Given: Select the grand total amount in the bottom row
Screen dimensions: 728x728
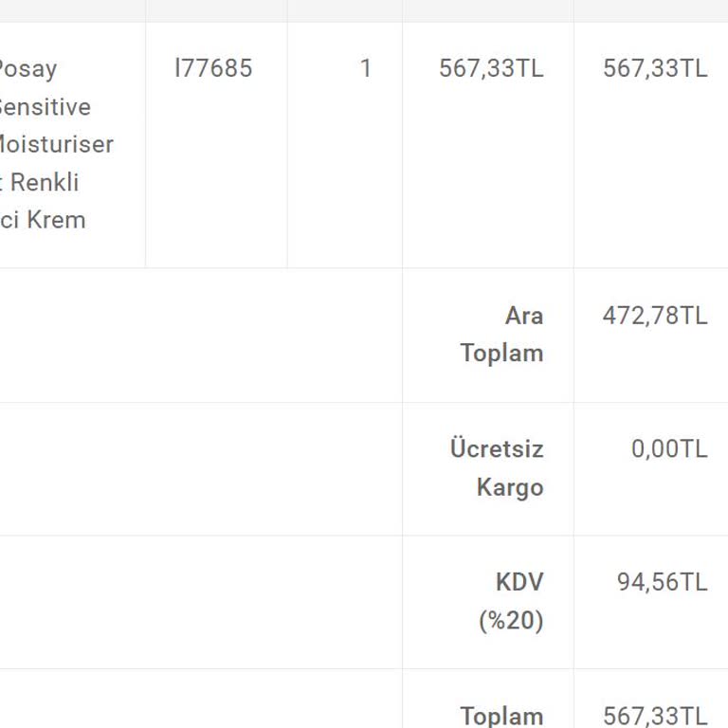Looking at the screenshot, I should click(x=654, y=716).
